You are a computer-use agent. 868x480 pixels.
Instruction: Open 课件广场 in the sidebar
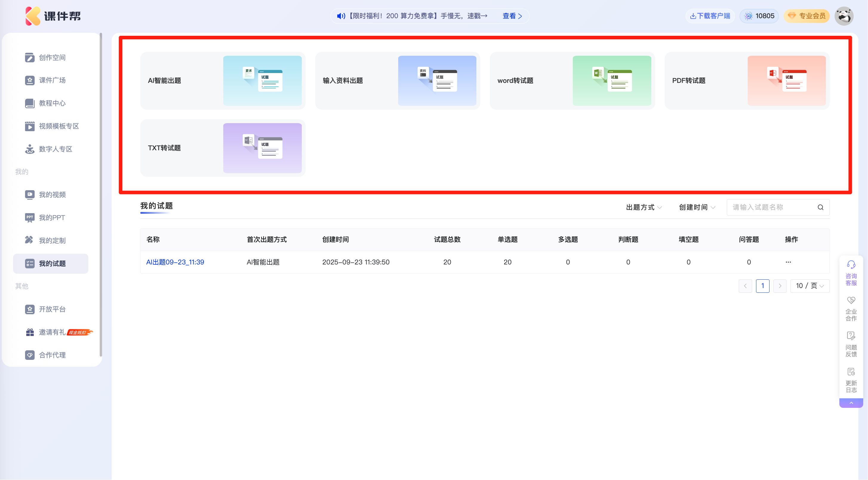pos(52,80)
